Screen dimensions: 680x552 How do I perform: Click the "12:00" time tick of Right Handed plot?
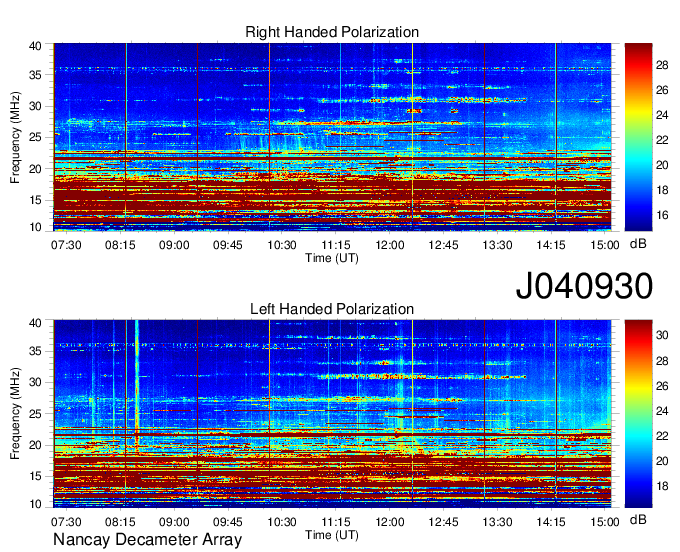click(x=389, y=245)
